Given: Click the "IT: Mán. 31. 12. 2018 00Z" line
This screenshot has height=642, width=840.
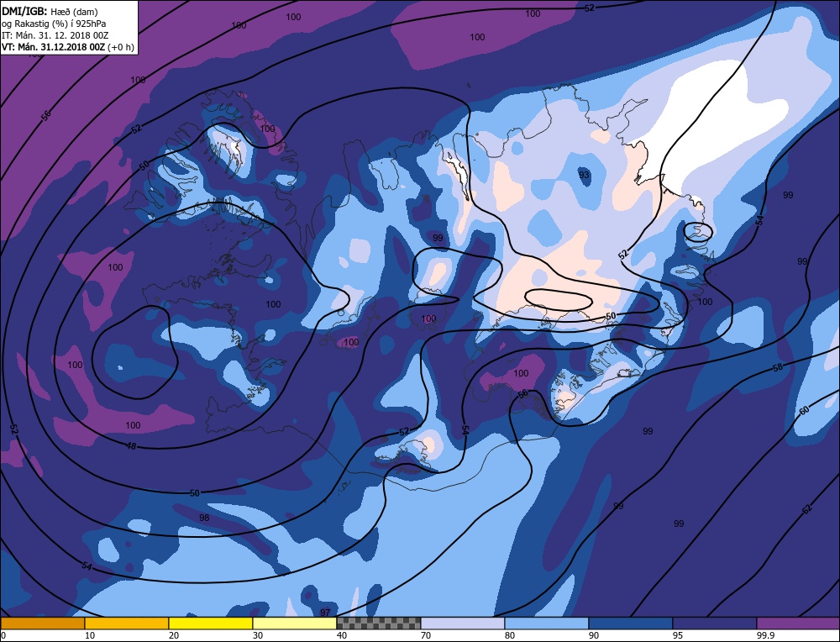Looking at the screenshot, I should tap(55, 35).
